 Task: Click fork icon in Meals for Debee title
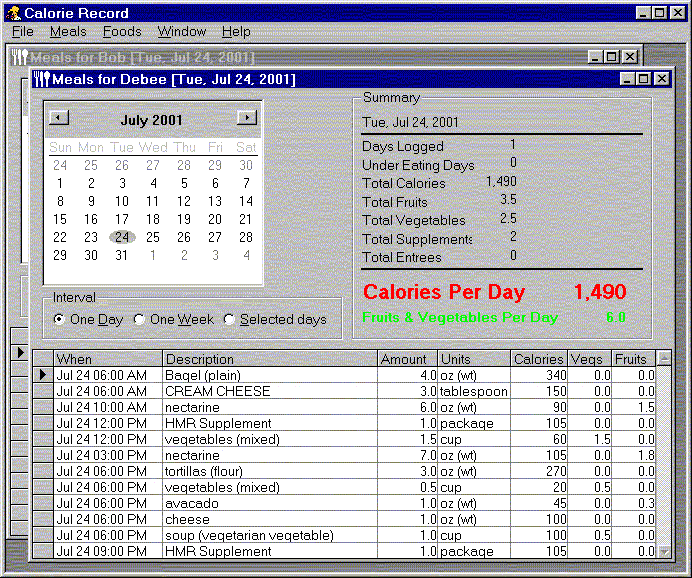42,79
